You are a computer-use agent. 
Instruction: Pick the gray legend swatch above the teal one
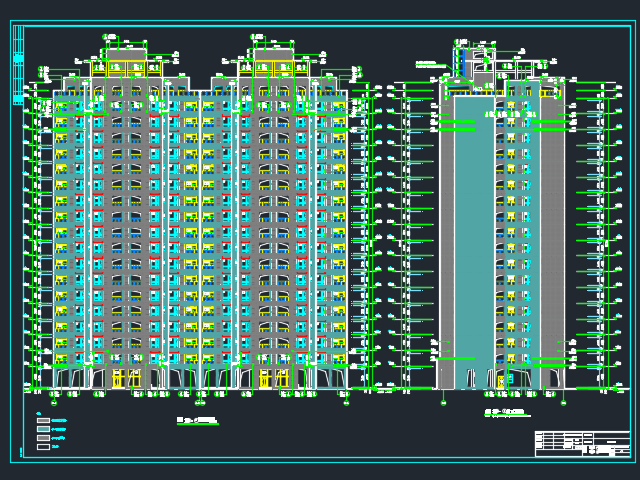coord(43,420)
